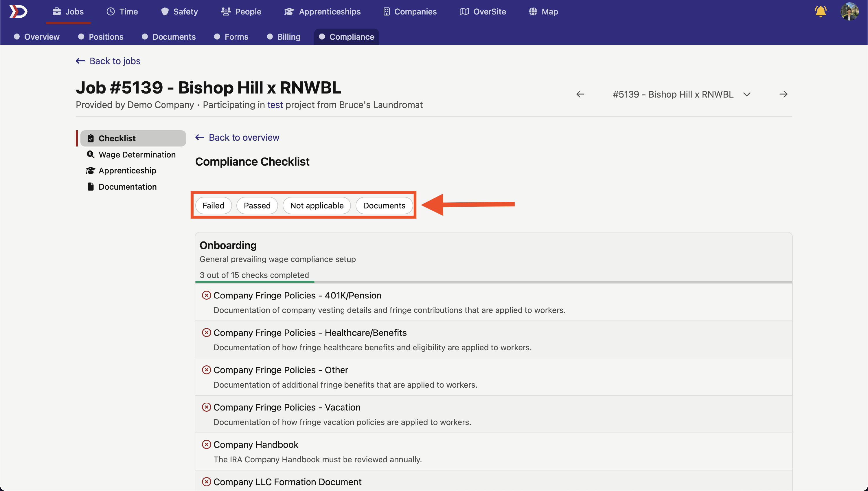This screenshot has width=868, height=491.
Task: Expand the job selector dropdown chevron
Action: point(747,94)
